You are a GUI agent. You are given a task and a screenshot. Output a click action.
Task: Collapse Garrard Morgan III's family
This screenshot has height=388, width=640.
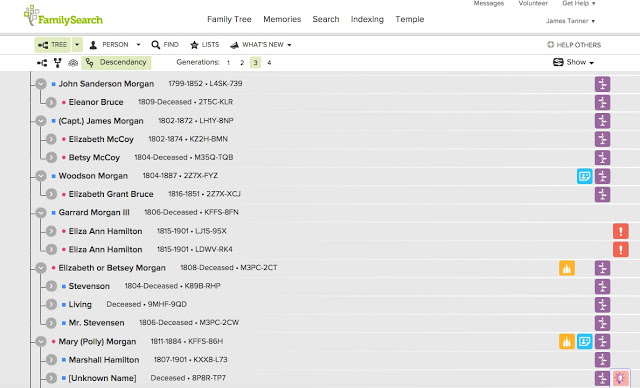[x=40, y=213]
